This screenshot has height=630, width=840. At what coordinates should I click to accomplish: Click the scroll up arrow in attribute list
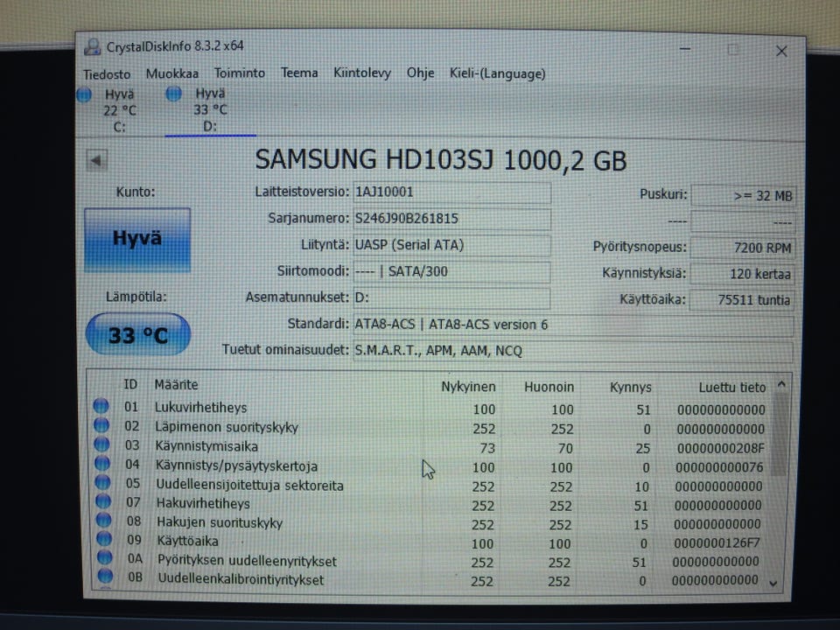(781, 385)
